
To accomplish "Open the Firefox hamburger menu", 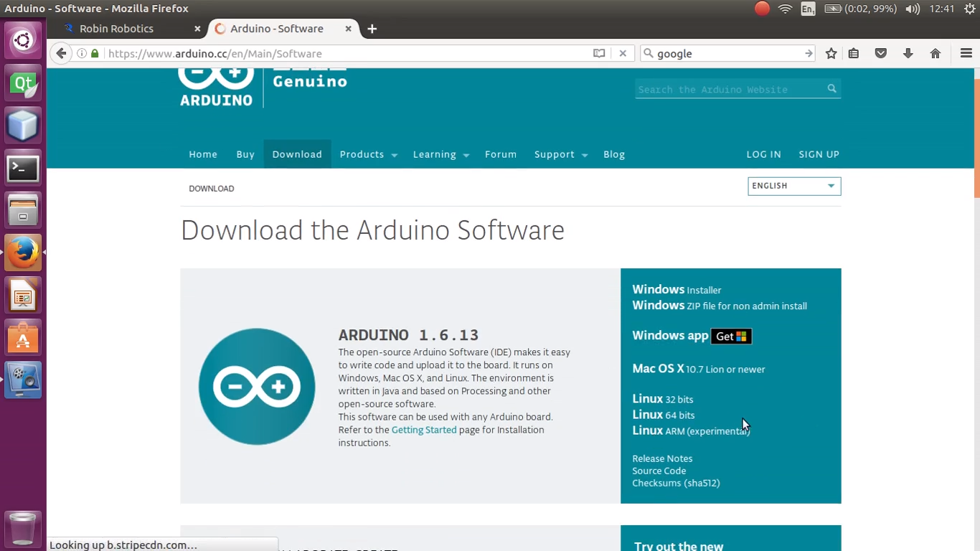I will click(x=964, y=53).
